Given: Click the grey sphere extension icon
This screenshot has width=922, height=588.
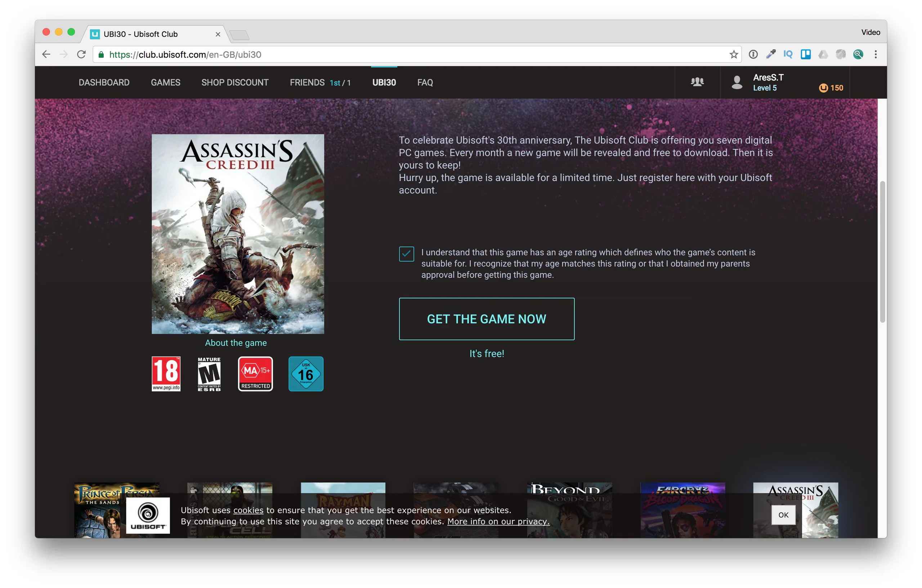Looking at the screenshot, I should point(841,54).
